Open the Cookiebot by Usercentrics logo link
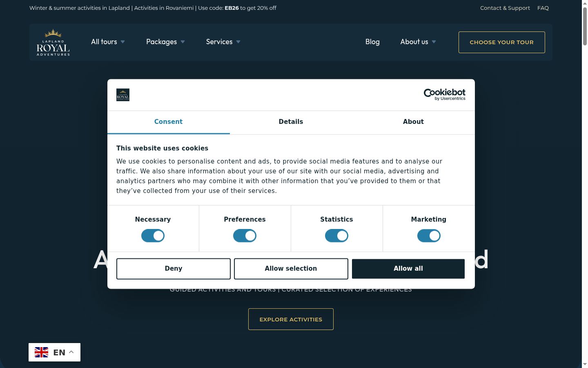This screenshot has width=588, height=368. coord(444,94)
